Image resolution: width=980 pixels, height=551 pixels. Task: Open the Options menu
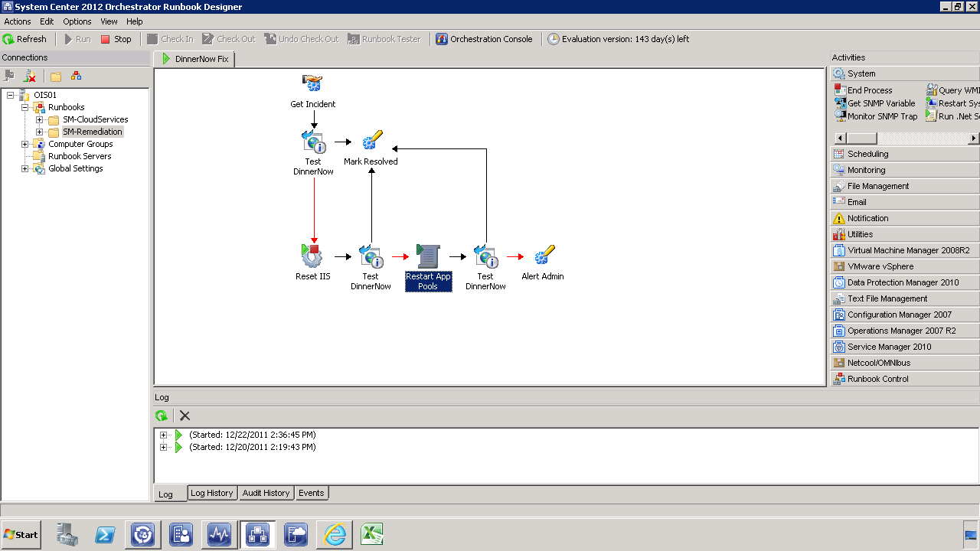77,21
